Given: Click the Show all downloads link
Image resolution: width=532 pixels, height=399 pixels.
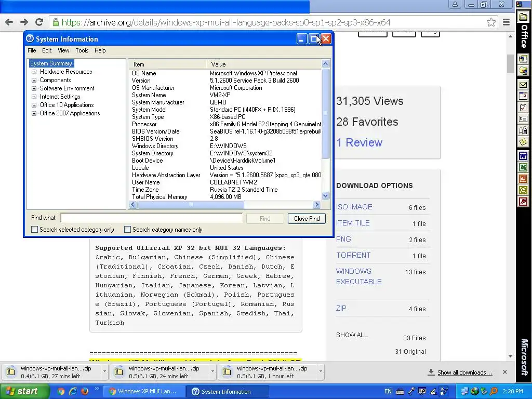Looking at the screenshot, I should point(464,373).
